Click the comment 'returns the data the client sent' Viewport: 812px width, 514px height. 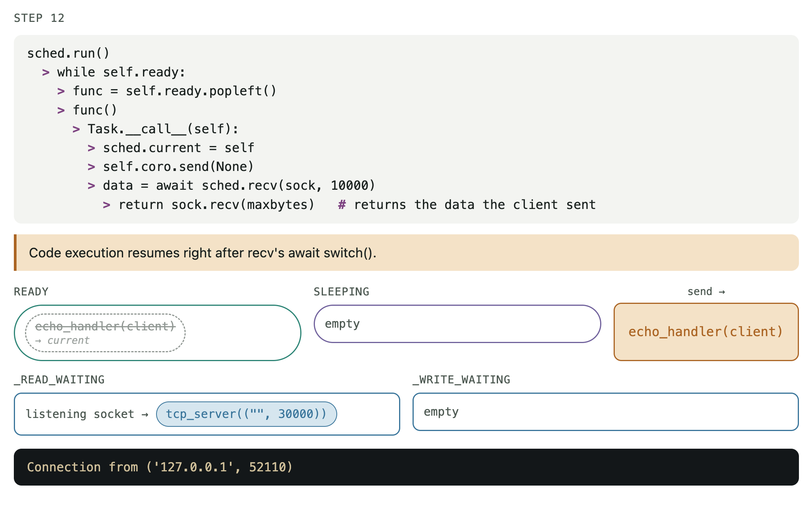475,205
